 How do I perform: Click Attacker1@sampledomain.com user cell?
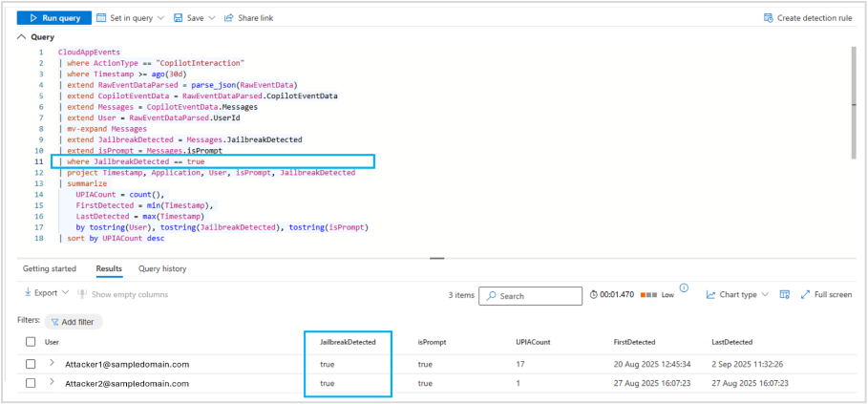[127, 364]
